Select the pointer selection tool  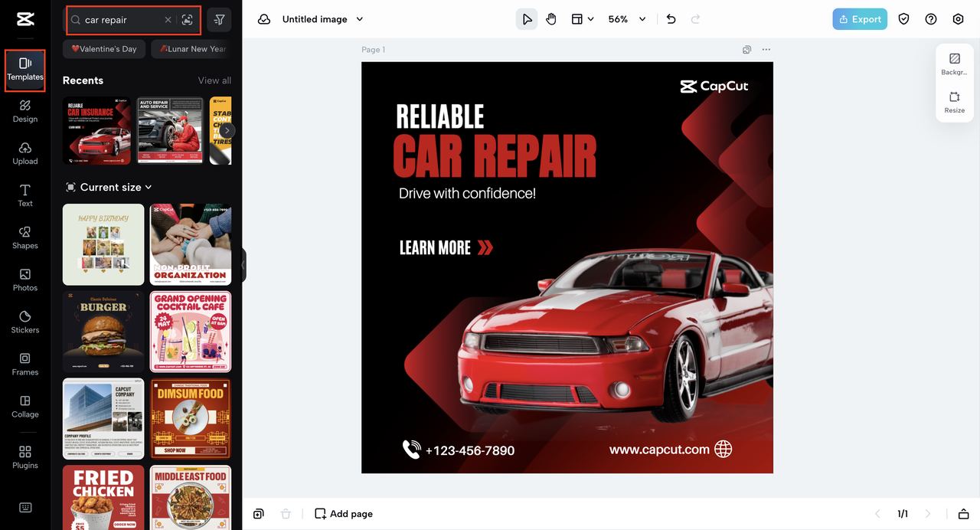[527, 19]
